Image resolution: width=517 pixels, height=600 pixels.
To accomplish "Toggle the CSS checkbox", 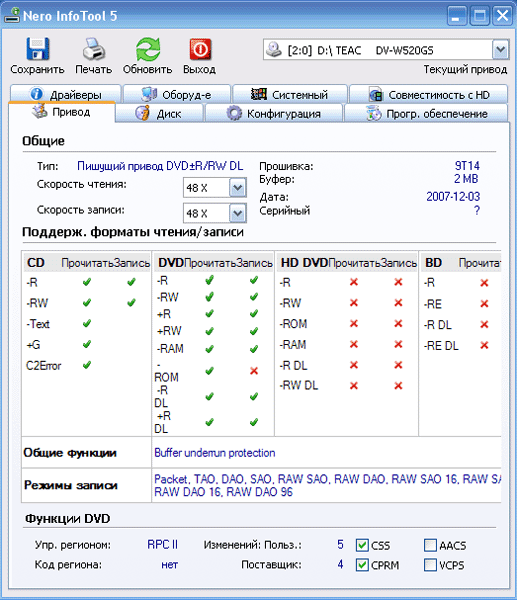I will point(362,545).
